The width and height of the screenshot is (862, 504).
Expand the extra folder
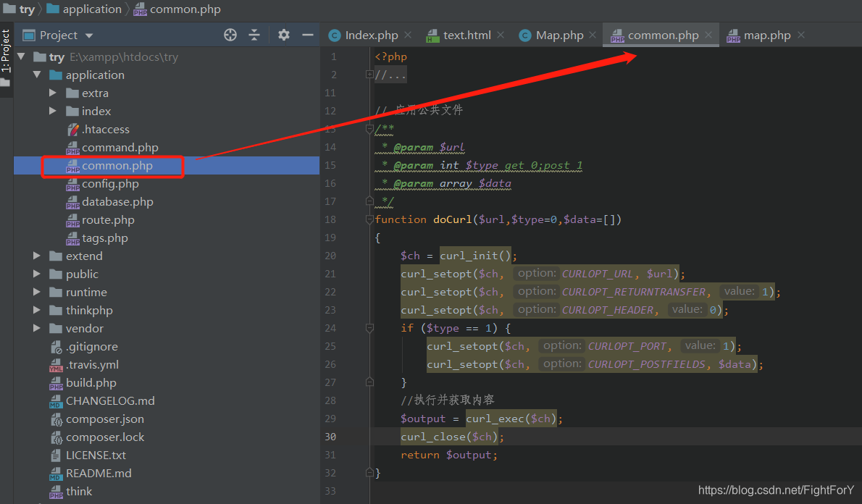53,93
